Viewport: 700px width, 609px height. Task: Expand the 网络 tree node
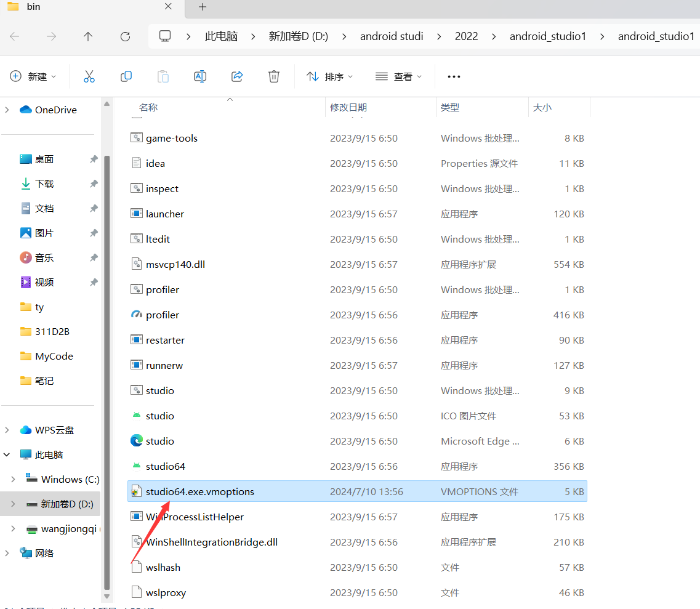[7, 553]
